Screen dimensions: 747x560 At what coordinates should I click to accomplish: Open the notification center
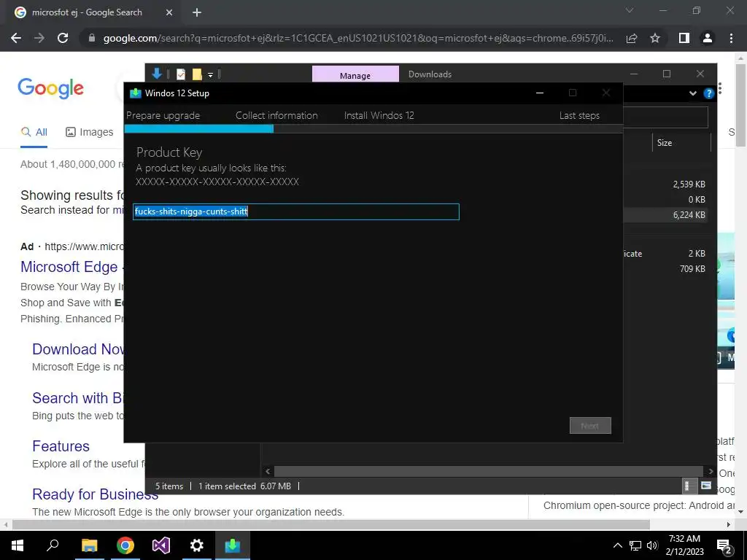(x=724, y=546)
